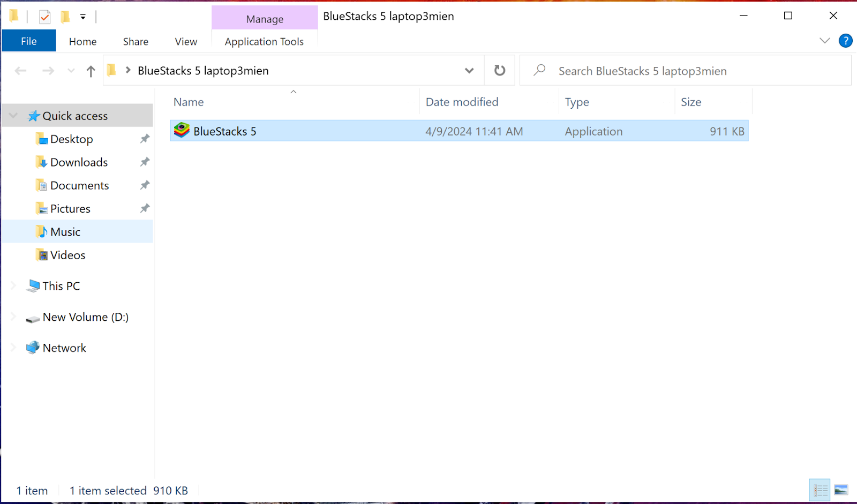Click the search magnifier icon

[539, 70]
